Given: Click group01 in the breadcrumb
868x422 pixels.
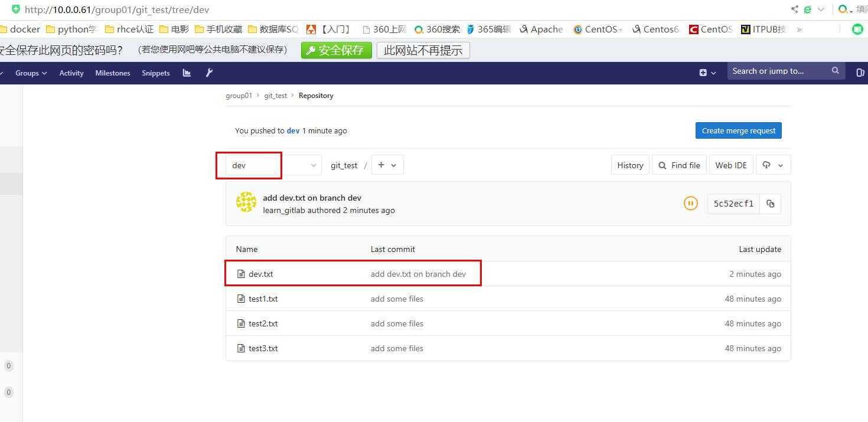Looking at the screenshot, I should 239,95.
